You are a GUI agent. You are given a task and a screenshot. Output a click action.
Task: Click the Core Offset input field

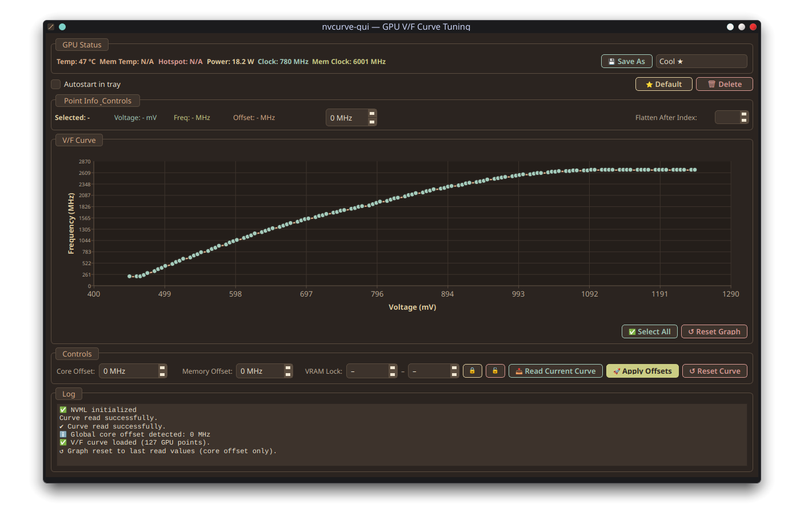point(129,371)
